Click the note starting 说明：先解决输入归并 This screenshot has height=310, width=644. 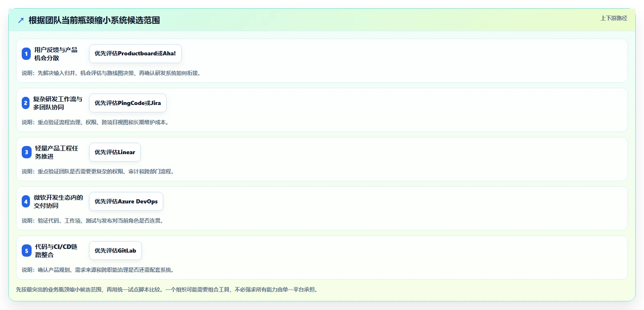(x=112, y=73)
